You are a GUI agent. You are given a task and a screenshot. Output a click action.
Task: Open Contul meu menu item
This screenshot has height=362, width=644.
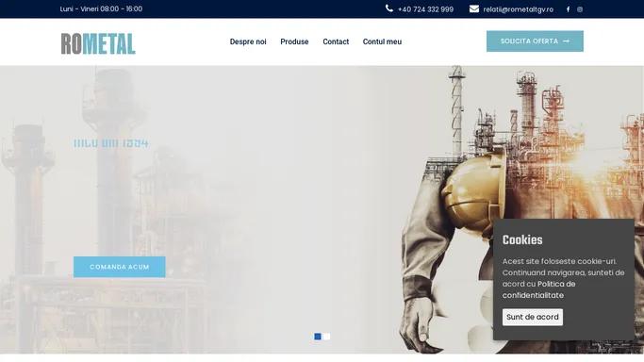(382, 41)
